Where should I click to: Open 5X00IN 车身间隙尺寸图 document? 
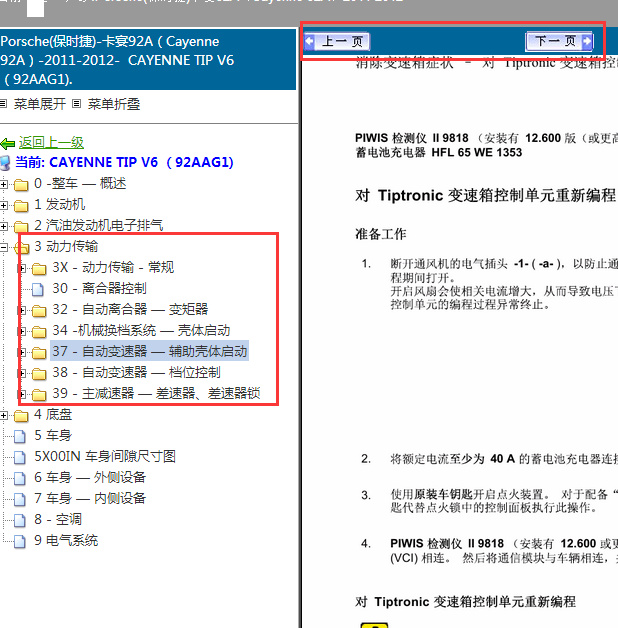click(105, 457)
